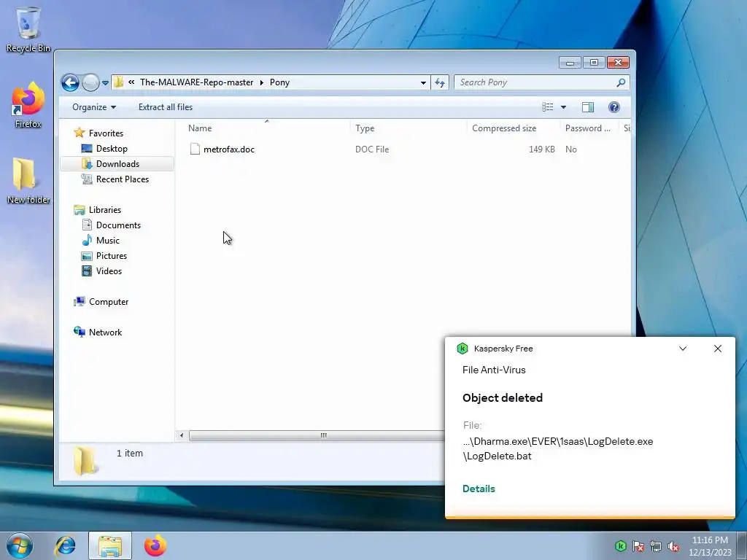Minimize the Pony Explorer window
Image resolution: width=747 pixels, height=560 pixels.
tap(570, 63)
